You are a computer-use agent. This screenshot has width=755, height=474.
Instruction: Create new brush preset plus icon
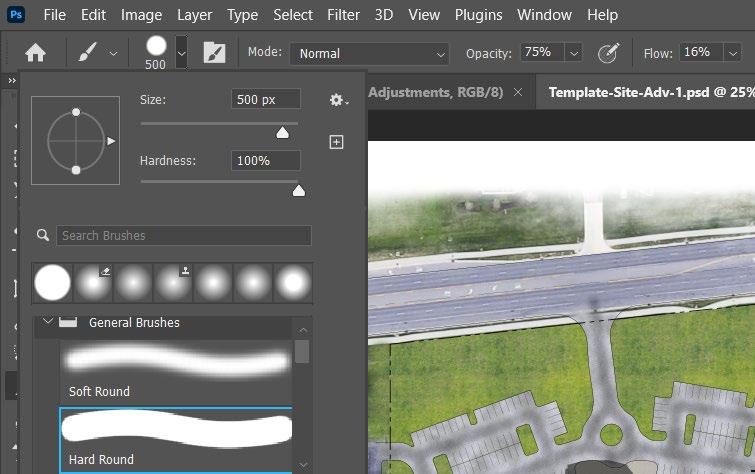click(x=336, y=142)
